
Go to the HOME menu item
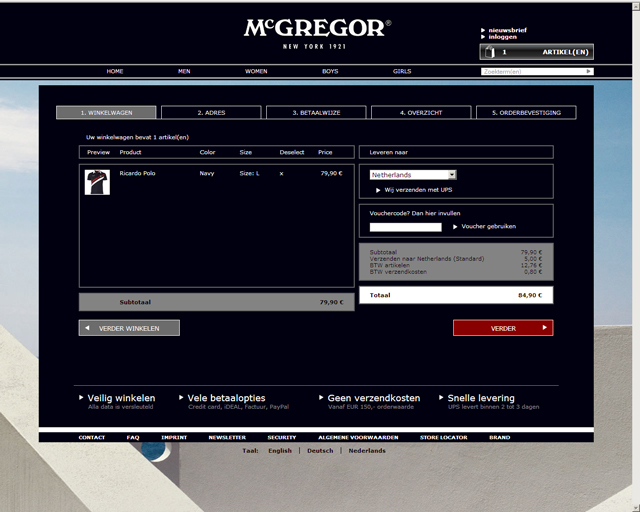(x=115, y=71)
